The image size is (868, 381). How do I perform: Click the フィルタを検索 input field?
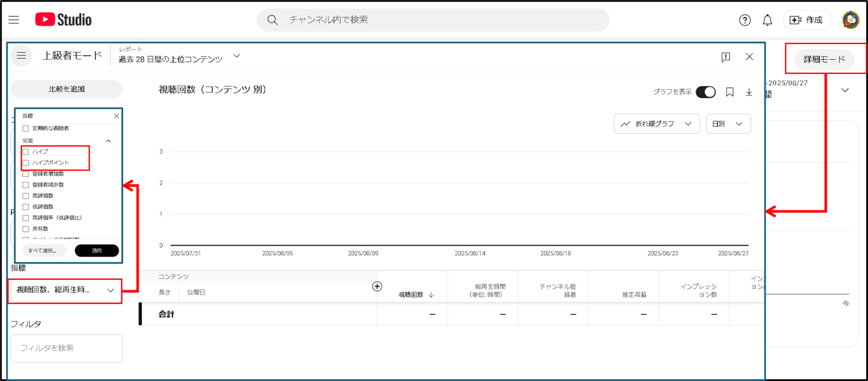[x=66, y=348]
